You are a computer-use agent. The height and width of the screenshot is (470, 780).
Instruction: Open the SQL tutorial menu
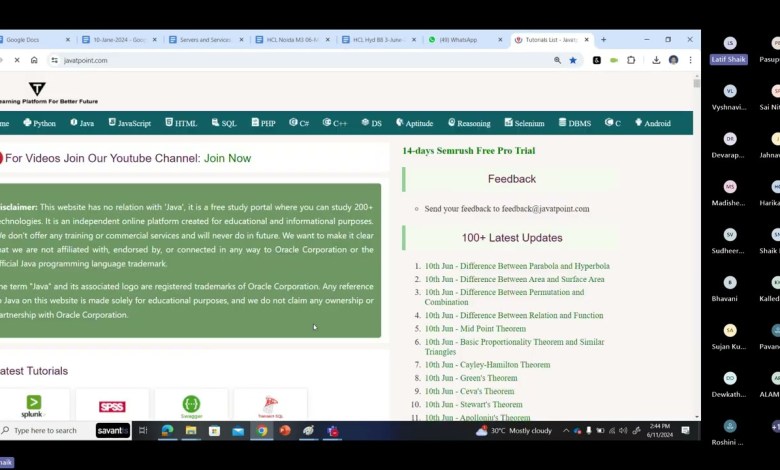click(224, 123)
